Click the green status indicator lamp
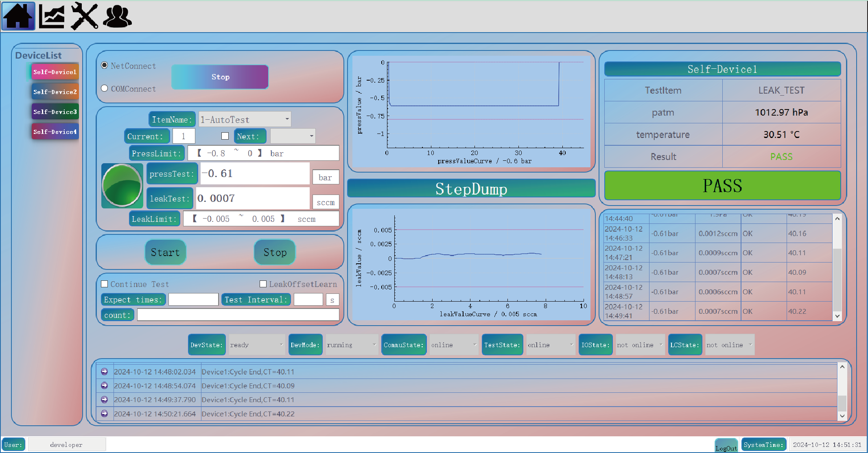The height and width of the screenshot is (453, 868). pyautogui.click(x=122, y=185)
